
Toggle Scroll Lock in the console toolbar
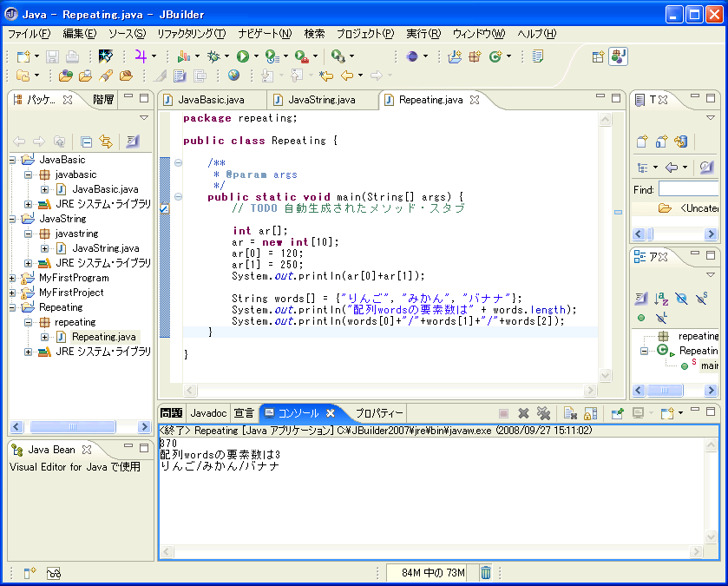pyautogui.click(x=590, y=414)
